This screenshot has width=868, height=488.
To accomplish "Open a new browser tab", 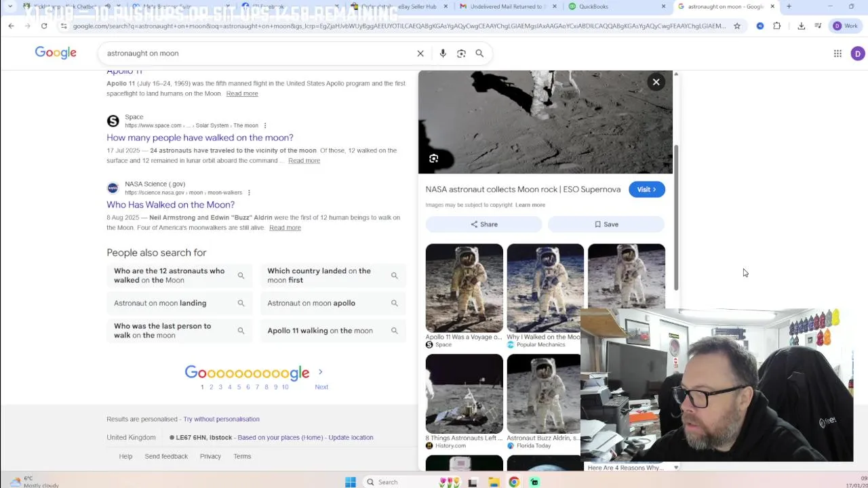I will (789, 6).
